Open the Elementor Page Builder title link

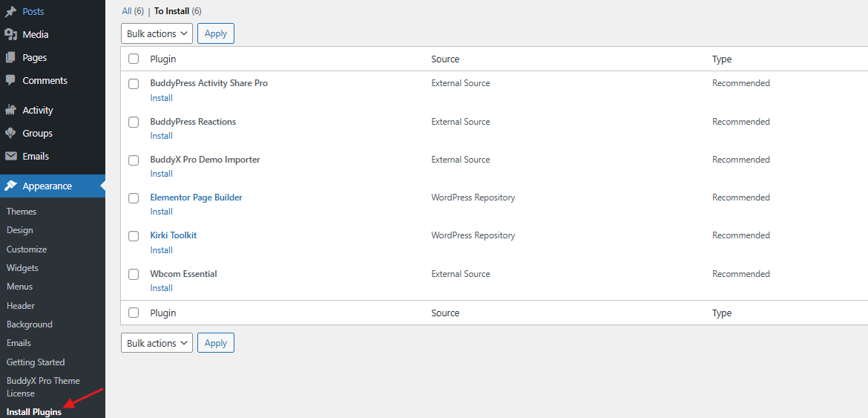point(196,197)
